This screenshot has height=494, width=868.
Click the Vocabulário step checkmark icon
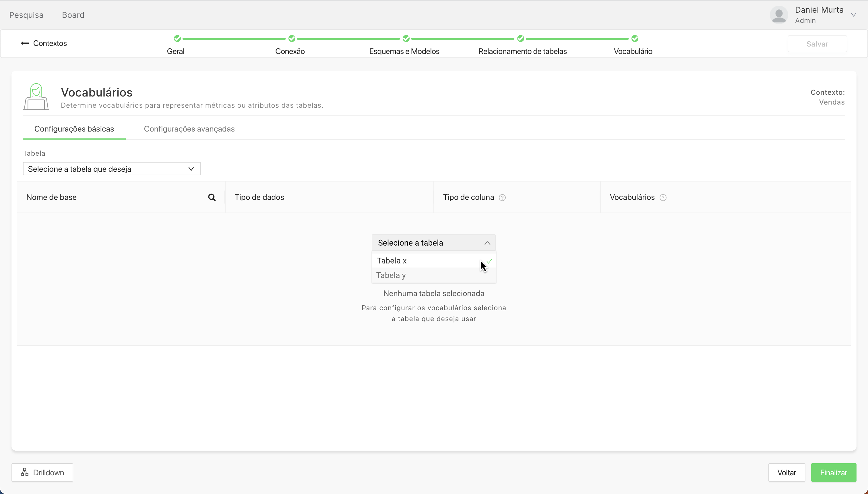635,38
